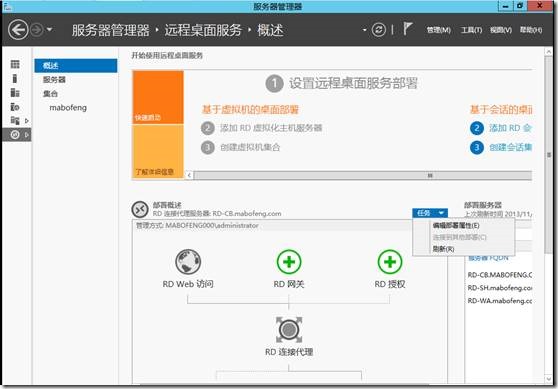The height and width of the screenshot is (389, 558).
Task: Open the navigation history dropdown arrow
Action: pyautogui.click(x=49, y=29)
